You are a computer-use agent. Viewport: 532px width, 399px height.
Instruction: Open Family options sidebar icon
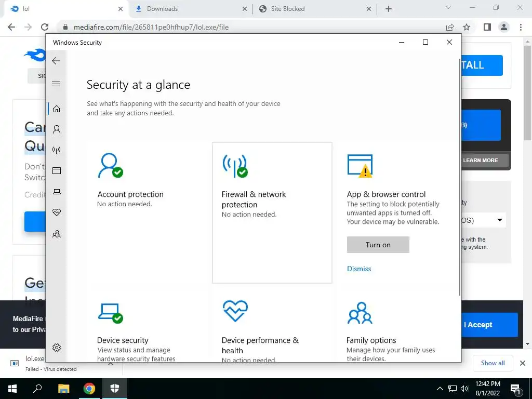tap(57, 234)
